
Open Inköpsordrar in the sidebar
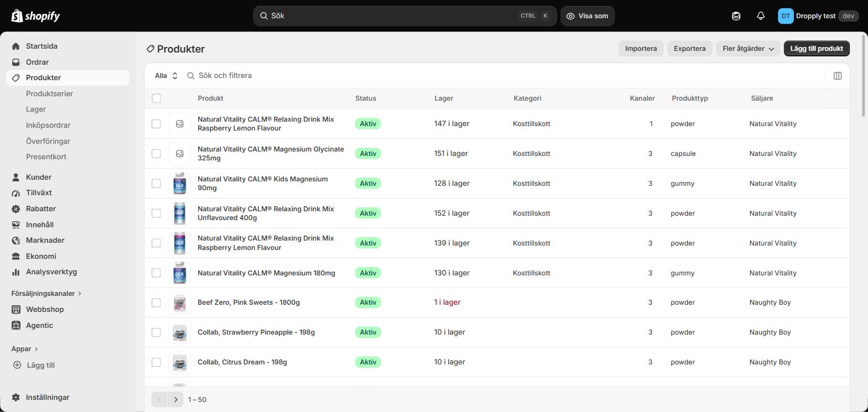tap(48, 126)
